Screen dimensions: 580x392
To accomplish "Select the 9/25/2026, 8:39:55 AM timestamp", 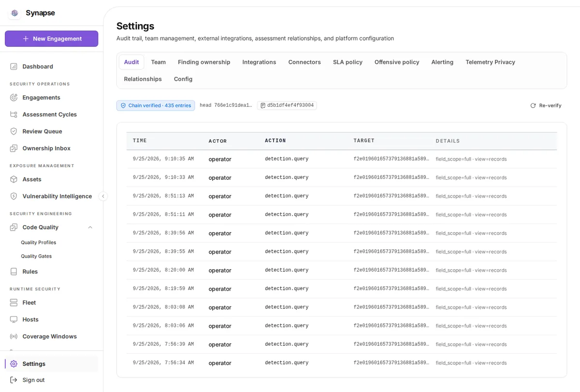I will coord(163,252).
